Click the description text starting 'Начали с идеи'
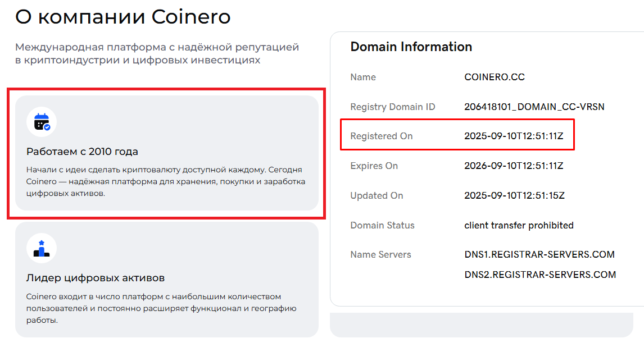Image resolution: width=644 pixels, height=352 pixels. pos(165,181)
